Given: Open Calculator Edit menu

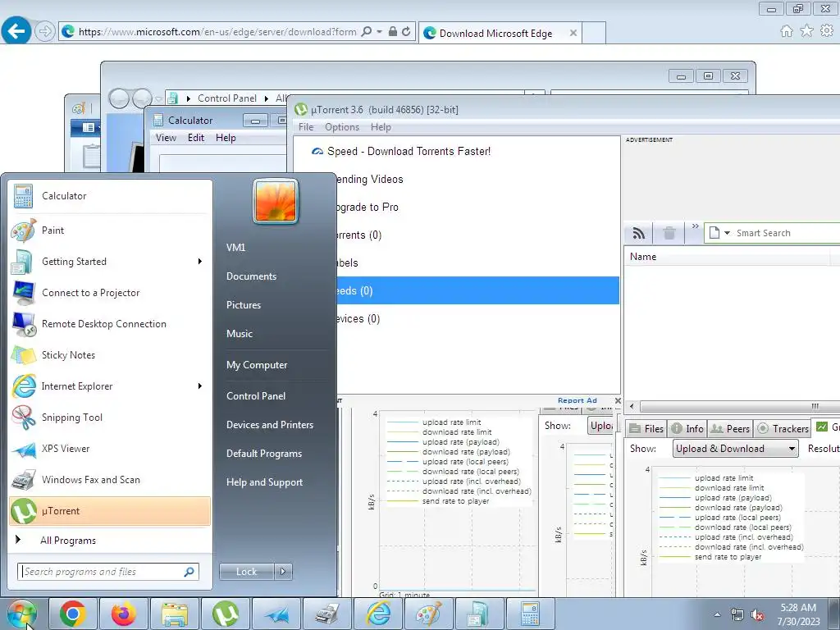Looking at the screenshot, I should pos(195,138).
